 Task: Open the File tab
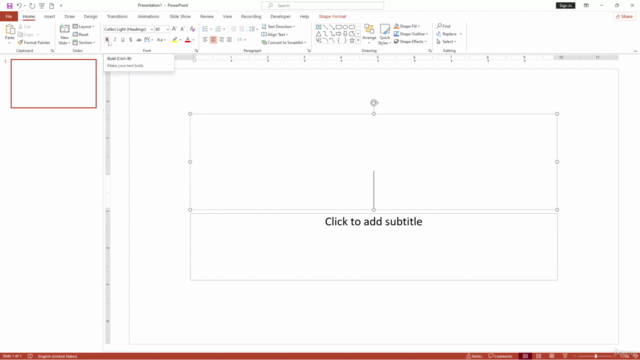[9, 17]
